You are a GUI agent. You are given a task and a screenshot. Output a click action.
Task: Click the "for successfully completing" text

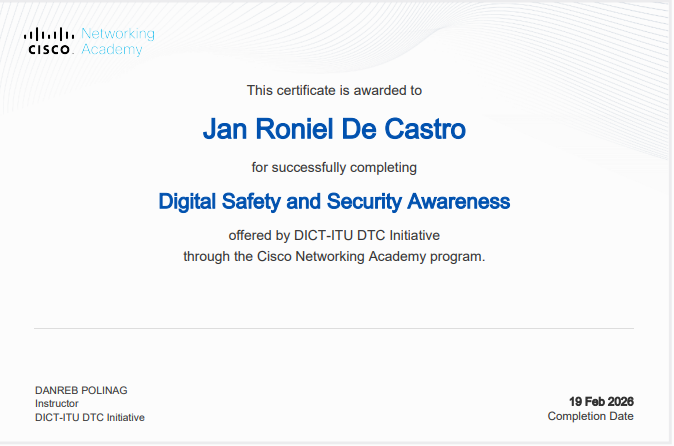point(334,166)
